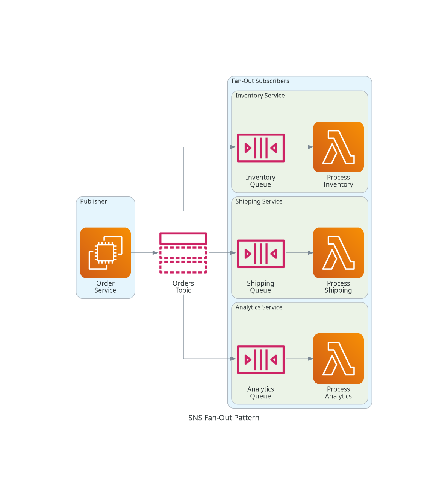Select the Process Shipping text label

(x=338, y=287)
